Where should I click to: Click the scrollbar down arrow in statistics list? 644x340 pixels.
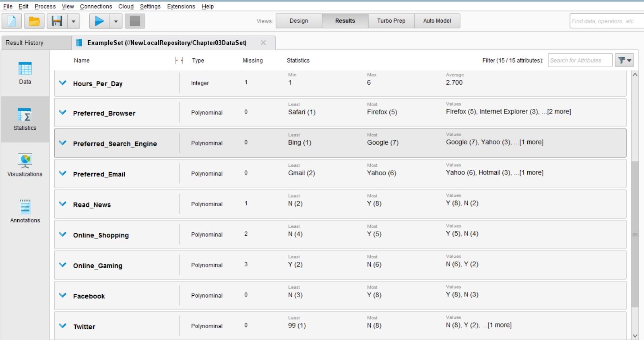coord(635,336)
